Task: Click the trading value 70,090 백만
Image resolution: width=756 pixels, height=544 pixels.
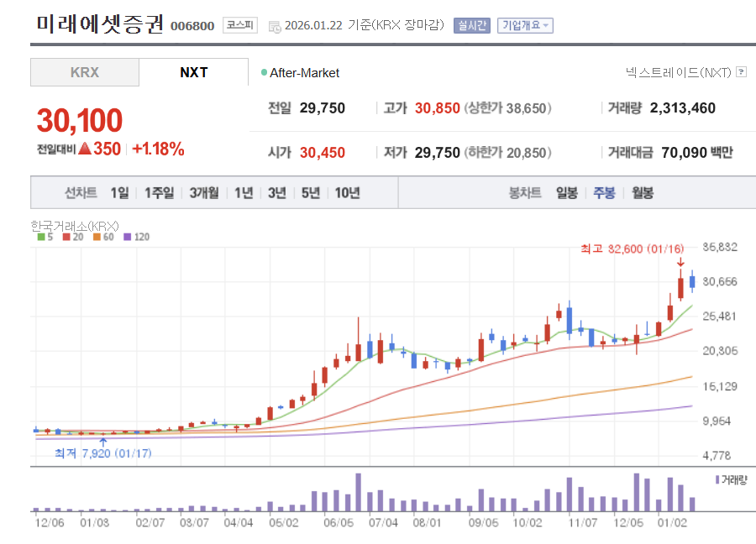Action: (697, 153)
